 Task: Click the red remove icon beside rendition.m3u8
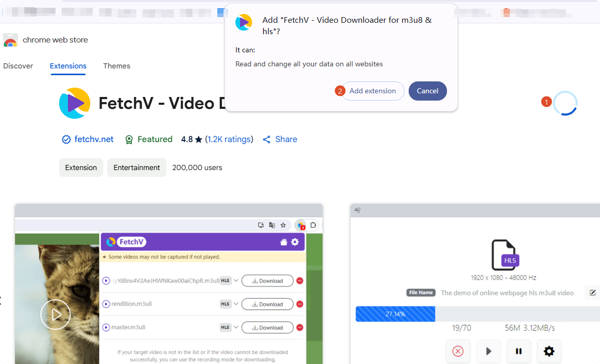300,304
